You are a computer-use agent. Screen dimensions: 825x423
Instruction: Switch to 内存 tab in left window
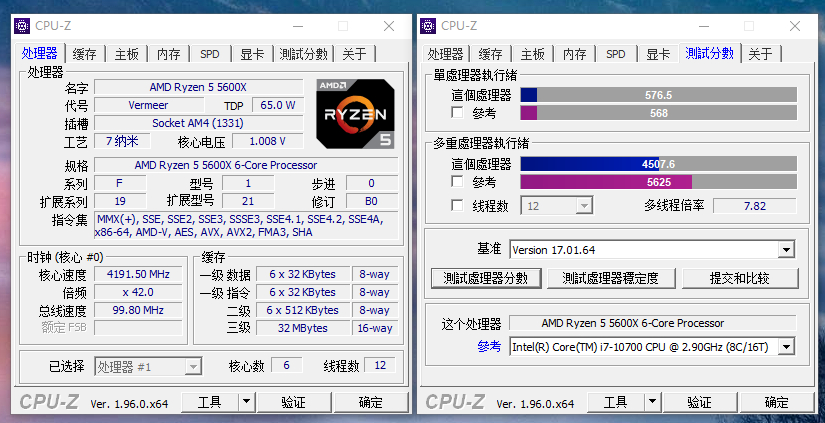tap(169, 54)
